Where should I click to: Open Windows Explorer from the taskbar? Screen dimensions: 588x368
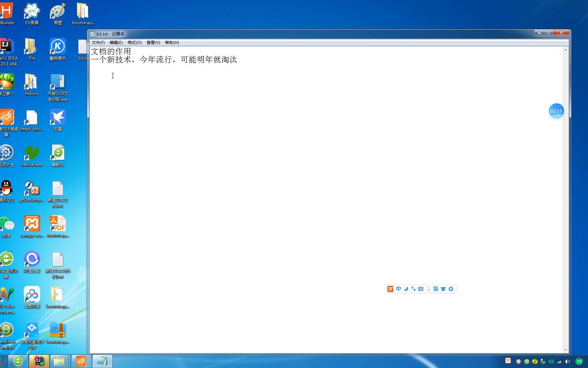pyautogui.click(x=60, y=361)
